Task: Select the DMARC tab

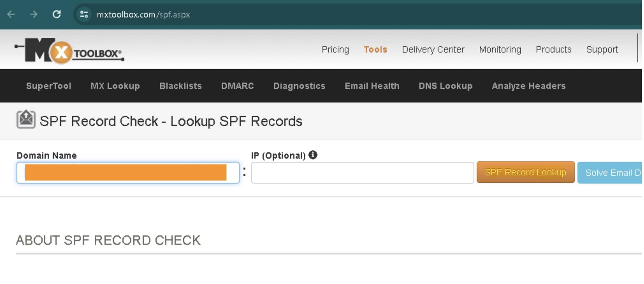Action: pyautogui.click(x=237, y=86)
